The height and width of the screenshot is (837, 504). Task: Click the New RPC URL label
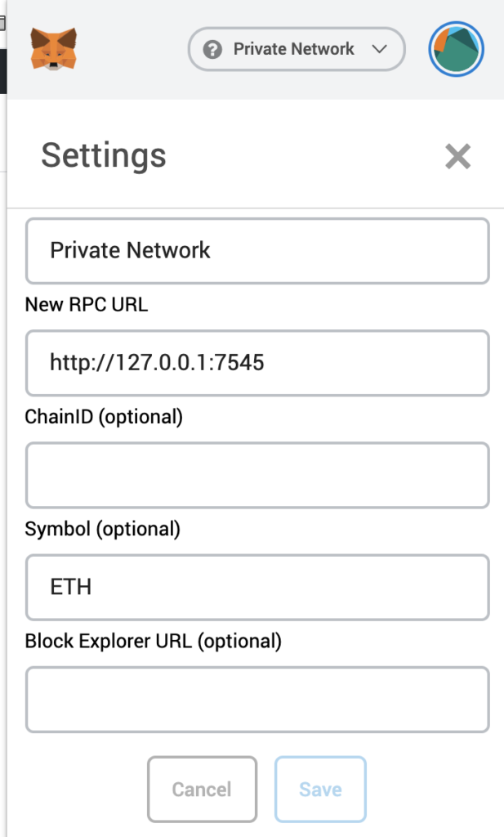pos(87,304)
